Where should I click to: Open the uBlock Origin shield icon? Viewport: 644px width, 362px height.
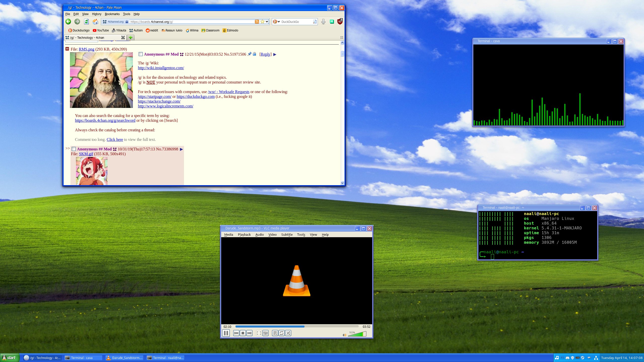tap(340, 21)
